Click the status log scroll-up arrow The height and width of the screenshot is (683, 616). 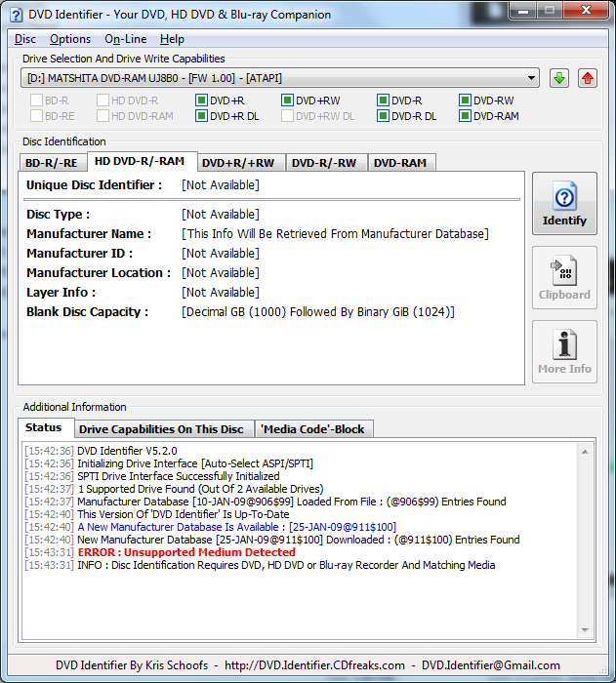pos(585,452)
